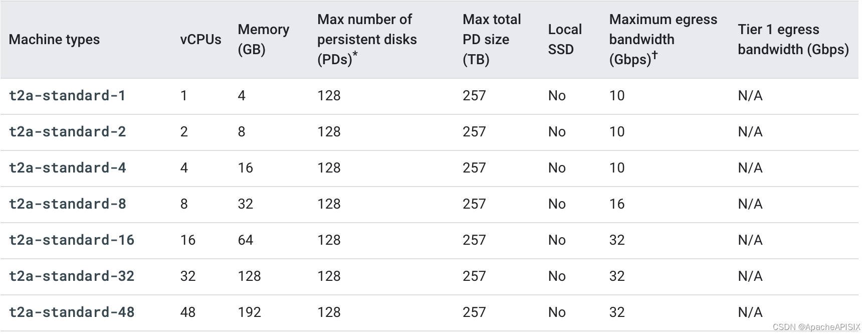This screenshot has width=868, height=336.
Task: Click the t2a-standard-4 row label
Action: click(67, 167)
